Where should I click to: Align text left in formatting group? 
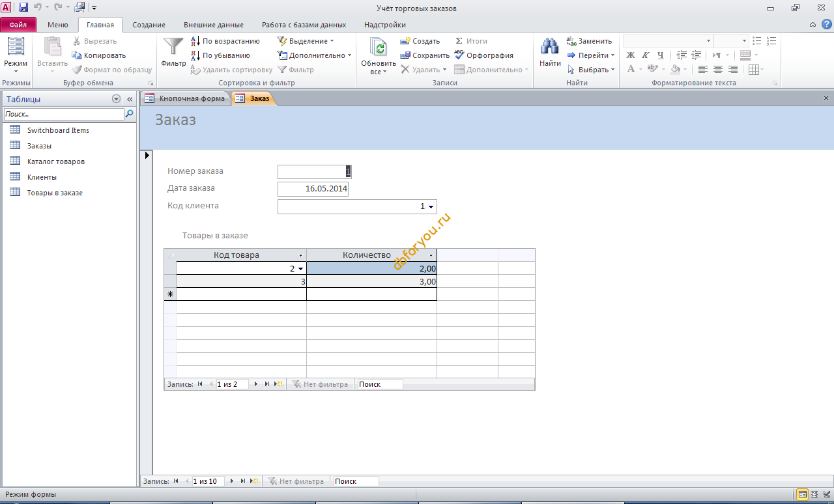(703, 70)
